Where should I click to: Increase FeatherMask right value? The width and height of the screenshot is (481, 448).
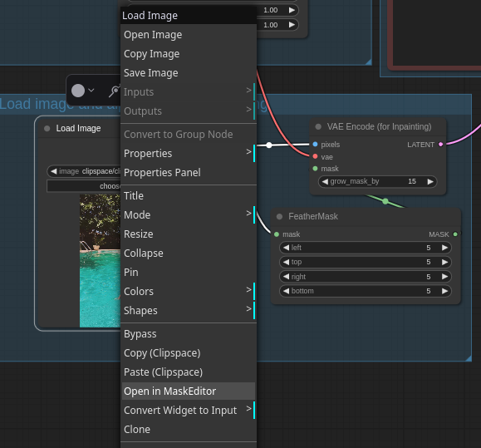click(x=444, y=277)
